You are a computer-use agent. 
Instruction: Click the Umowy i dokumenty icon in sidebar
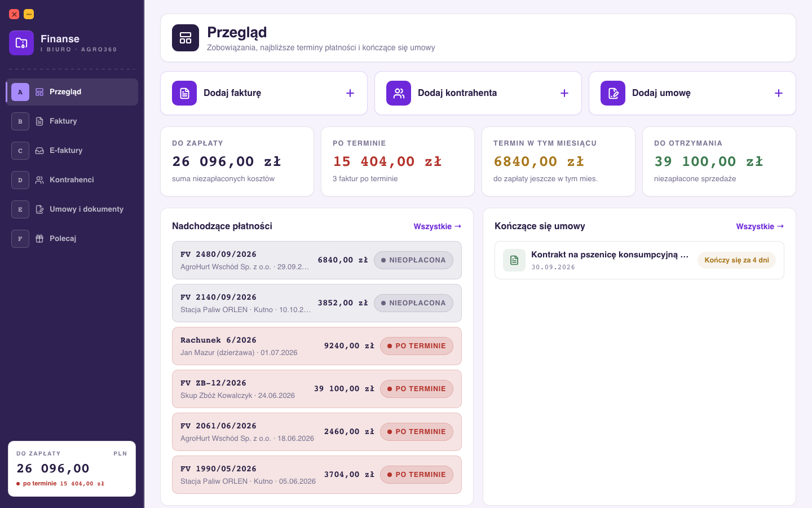click(39, 209)
